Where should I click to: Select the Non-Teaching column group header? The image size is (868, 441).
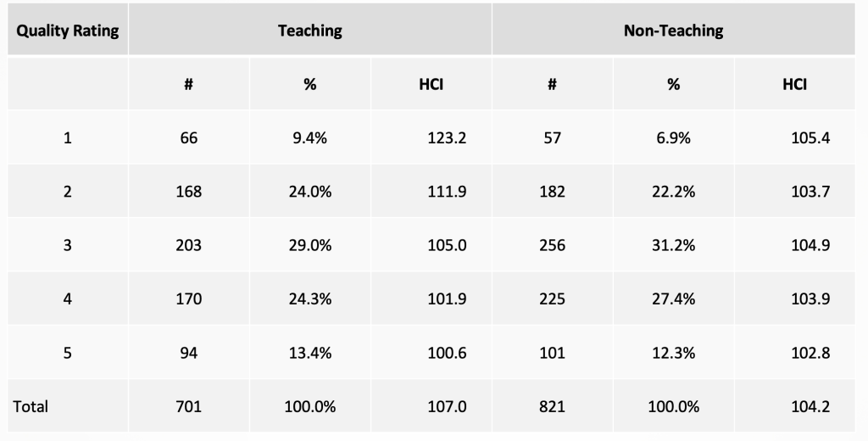[x=674, y=30]
